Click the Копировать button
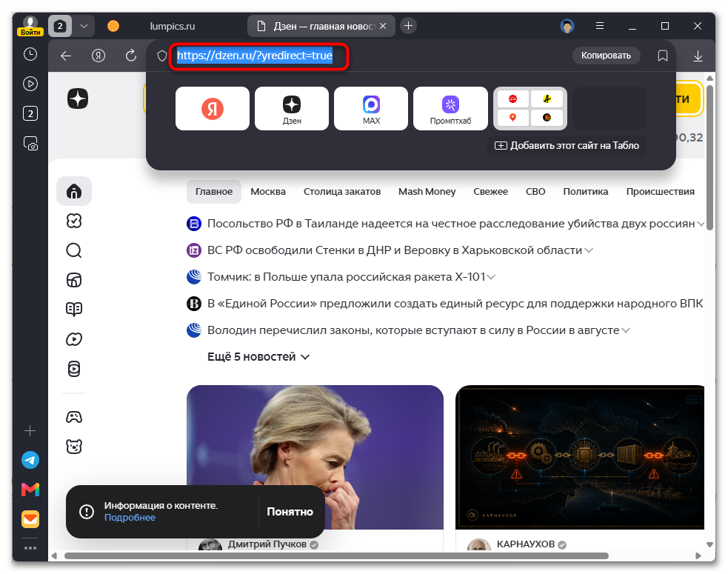This screenshot has height=574, width=728. [606, 56]
